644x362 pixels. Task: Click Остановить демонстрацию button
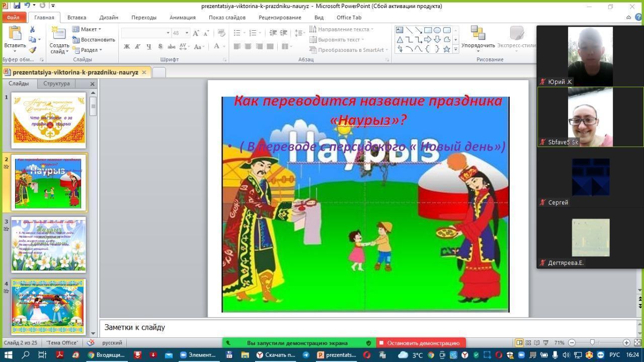421,343
